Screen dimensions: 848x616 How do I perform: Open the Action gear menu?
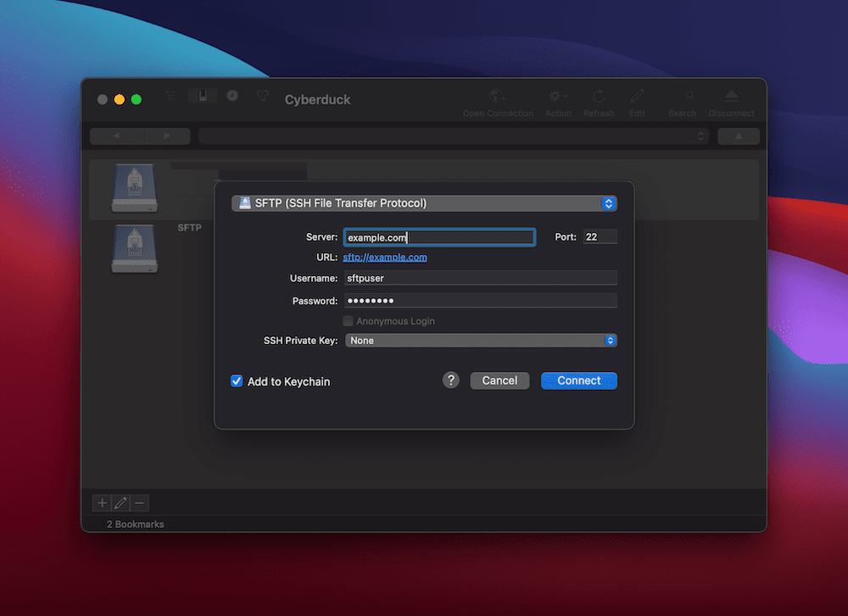point(558,97)
